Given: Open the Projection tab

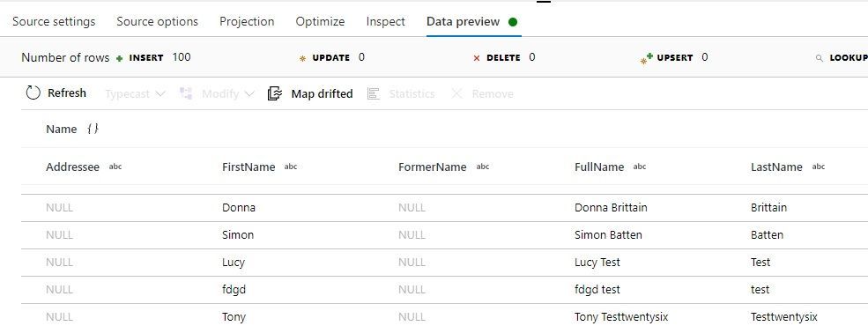Looking at the screenshot, I should [247, 21].
